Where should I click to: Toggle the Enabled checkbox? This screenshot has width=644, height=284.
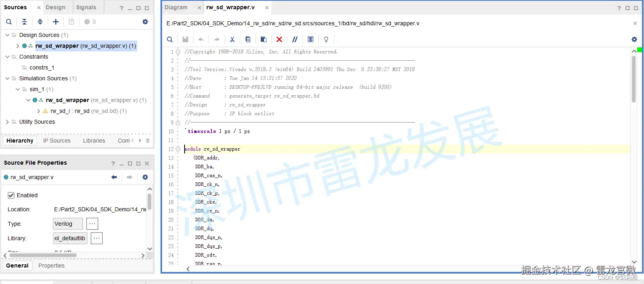point(11,195)
